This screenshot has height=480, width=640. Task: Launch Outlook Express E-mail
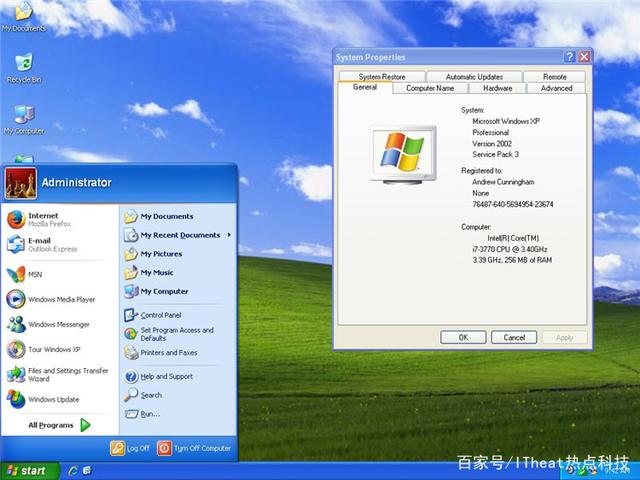click(x=42, y=244)
